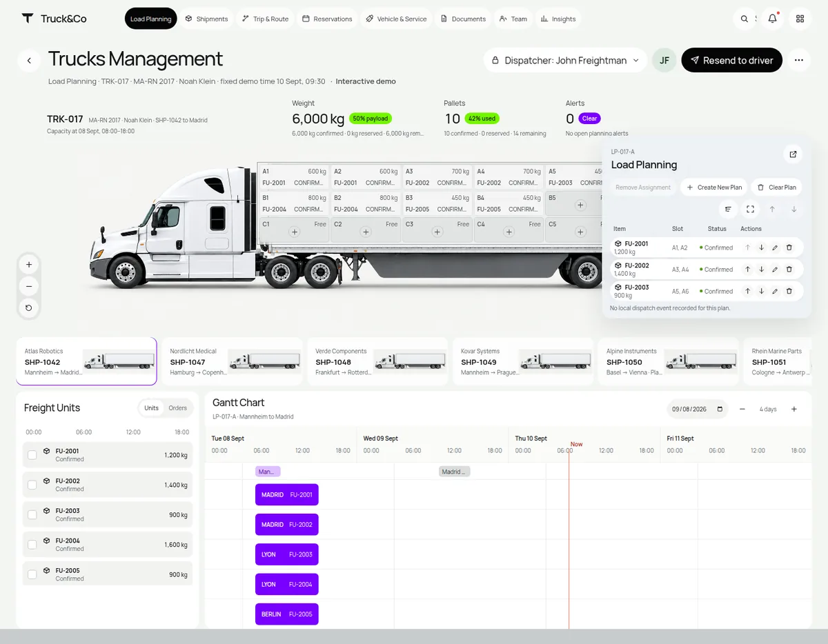This screenshot has height=644, width=828.
Task: Add load to slot C2
Action: point(366,232)
